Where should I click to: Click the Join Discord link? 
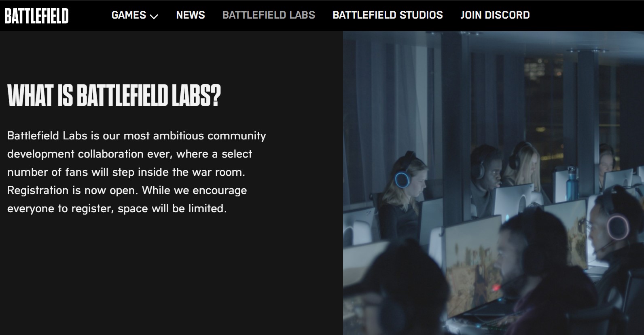[x=495, y=15]
